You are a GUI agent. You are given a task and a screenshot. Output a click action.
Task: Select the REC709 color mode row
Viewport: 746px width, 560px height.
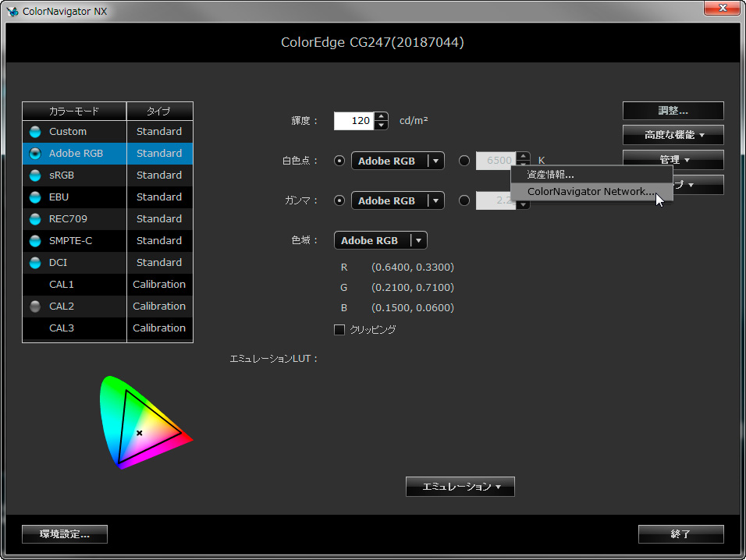pos(108,219)
